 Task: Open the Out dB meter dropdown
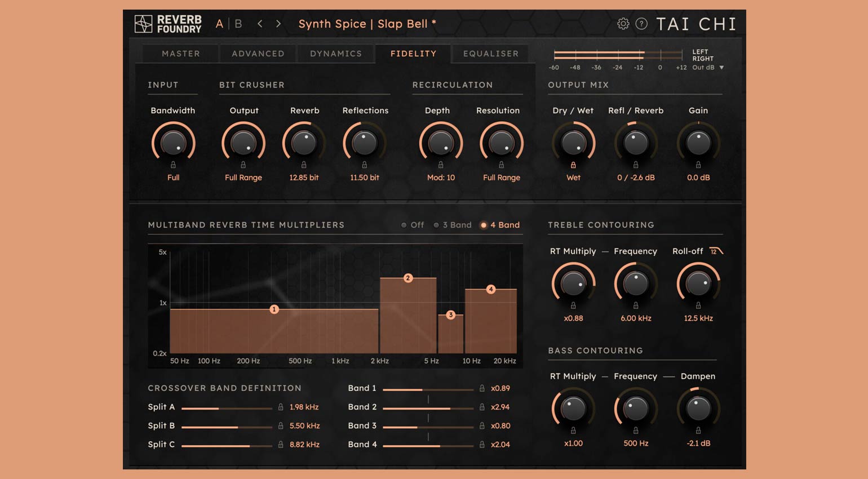[707, 67]
